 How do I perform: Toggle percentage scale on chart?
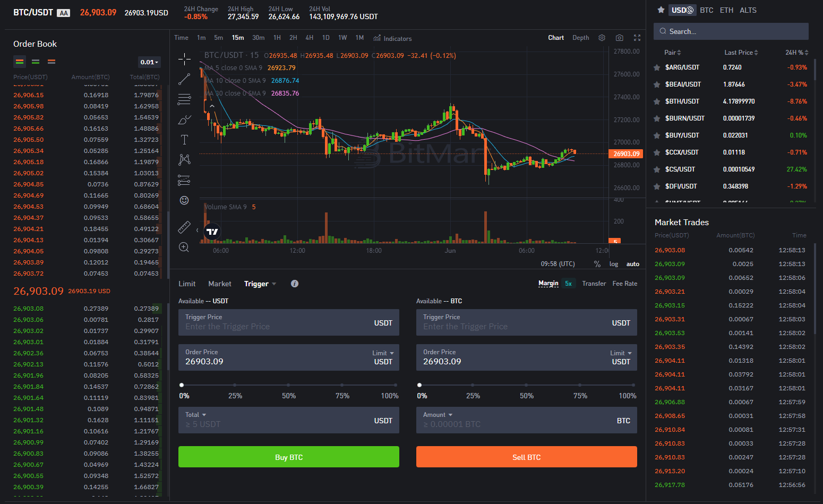tap(597, 264)
